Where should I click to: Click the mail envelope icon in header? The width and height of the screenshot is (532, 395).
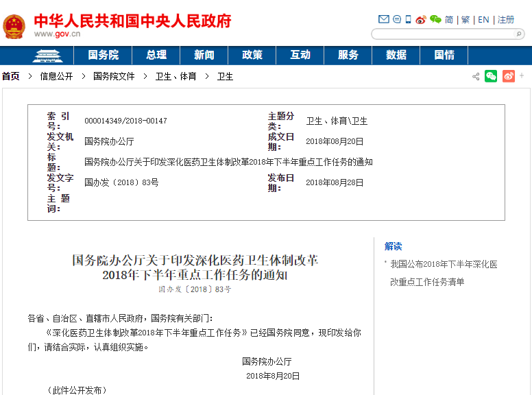[384, 19]
